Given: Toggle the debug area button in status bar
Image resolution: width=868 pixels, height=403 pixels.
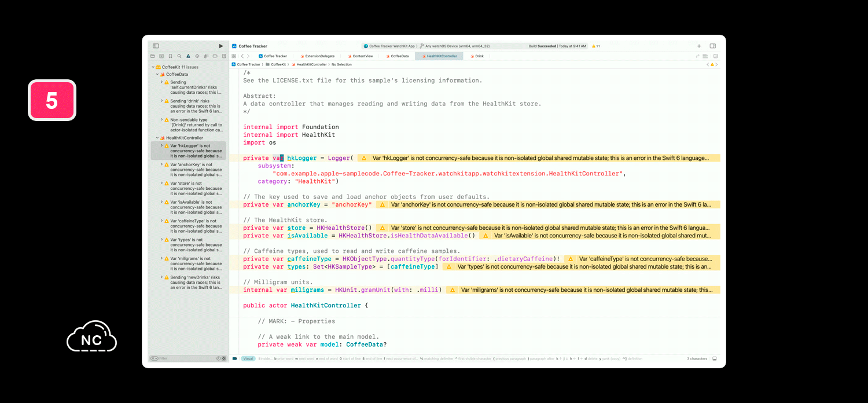Looking at the screenshot, I should 715,358.
